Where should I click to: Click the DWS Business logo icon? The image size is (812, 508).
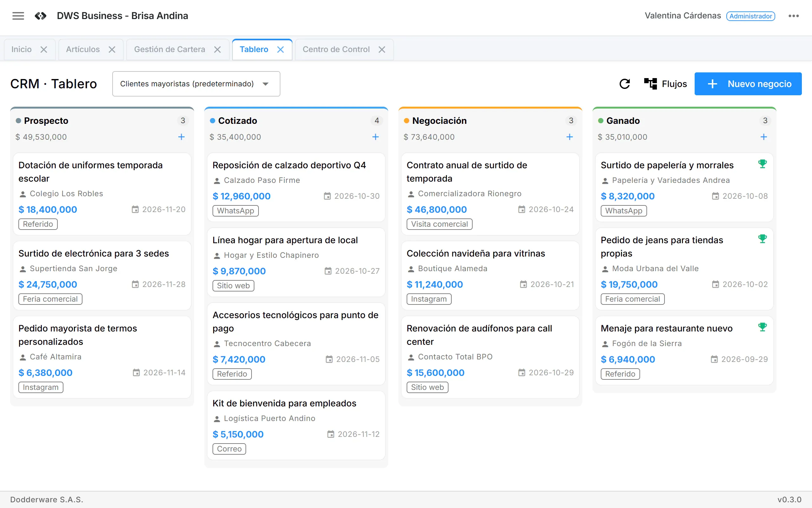tap(41, 16)
